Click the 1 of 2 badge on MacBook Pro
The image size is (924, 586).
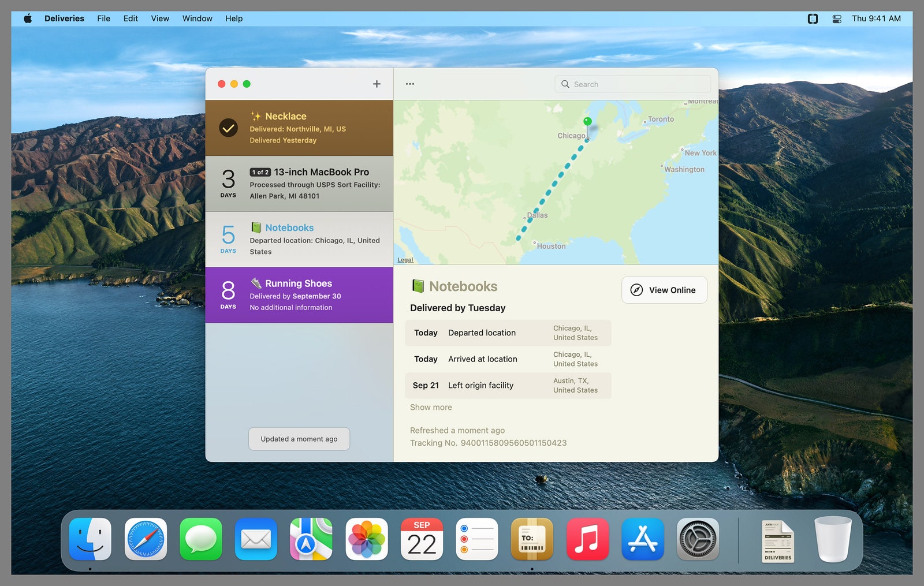260,172
